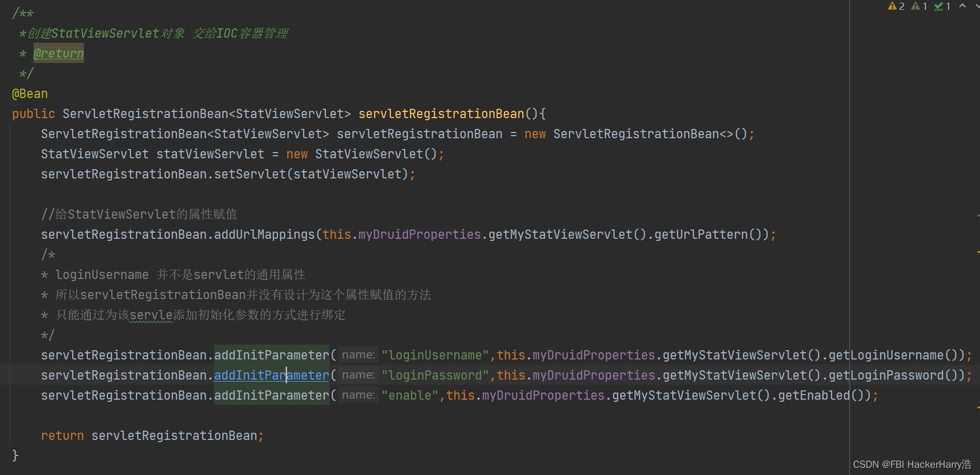The height and width of the screenshot is (475, 980).
Task: Click the getEnabled() method call
Action: click(x=821, y=396)
